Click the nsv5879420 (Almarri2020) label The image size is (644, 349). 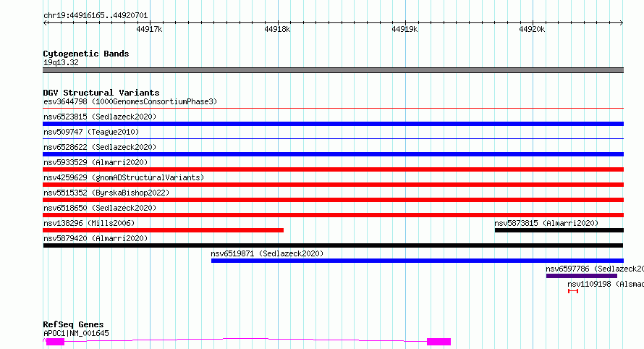click(x=96, y=238)
